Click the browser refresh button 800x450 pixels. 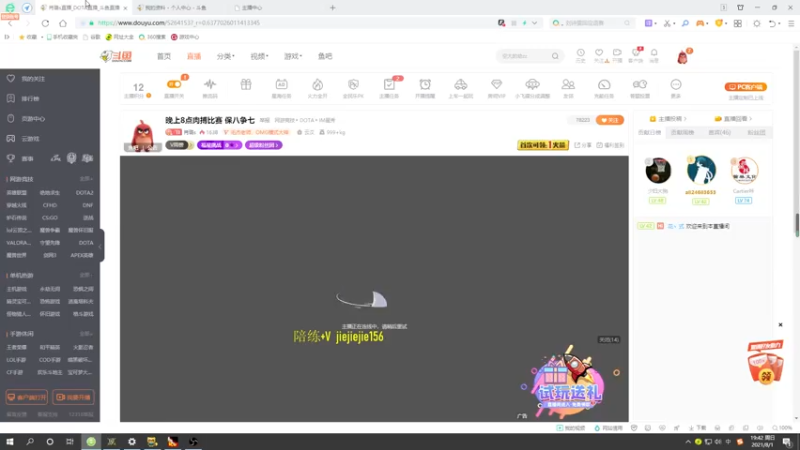45,23
